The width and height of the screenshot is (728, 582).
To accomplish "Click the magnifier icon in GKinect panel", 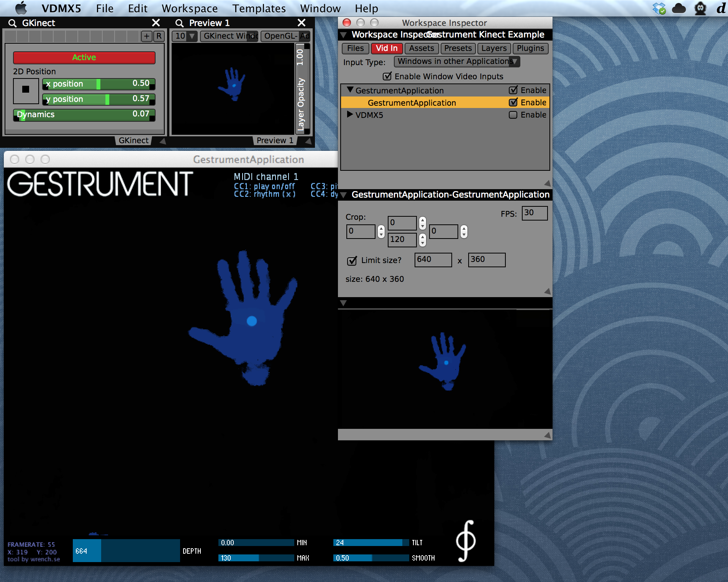I will click(x=12, y=23).
